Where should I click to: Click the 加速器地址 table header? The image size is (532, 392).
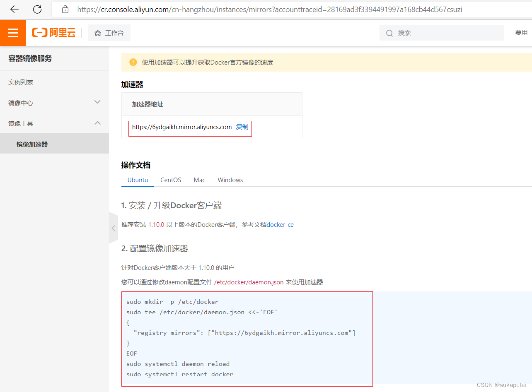tap(148, 104)
